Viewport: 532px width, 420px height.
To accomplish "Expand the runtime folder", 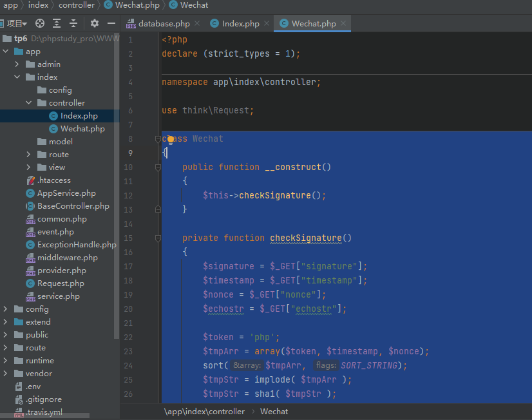I will [x=5, y=361].
